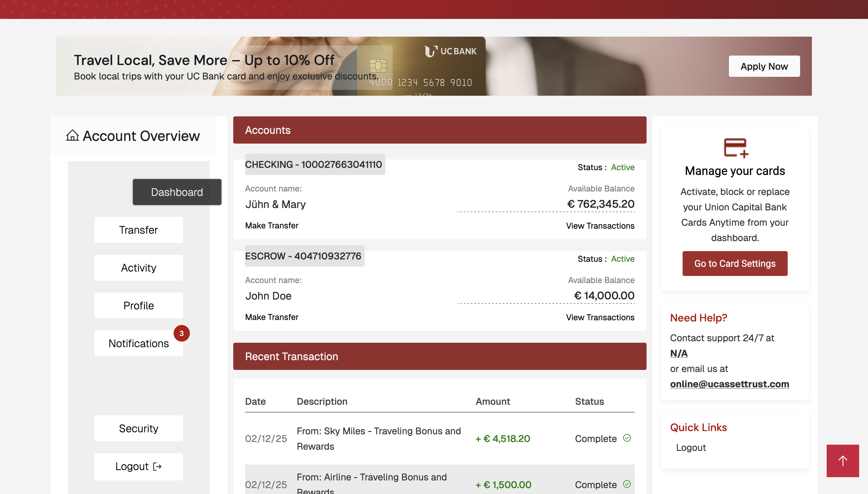Click the home icon beside Account Overview
Viewport: 868px width, 494px height.
pos(72,135)
